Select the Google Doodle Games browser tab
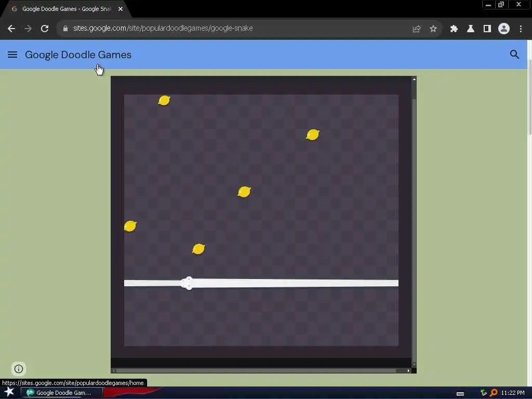Viewport: 532px width, 399px height. pos(66,9)
